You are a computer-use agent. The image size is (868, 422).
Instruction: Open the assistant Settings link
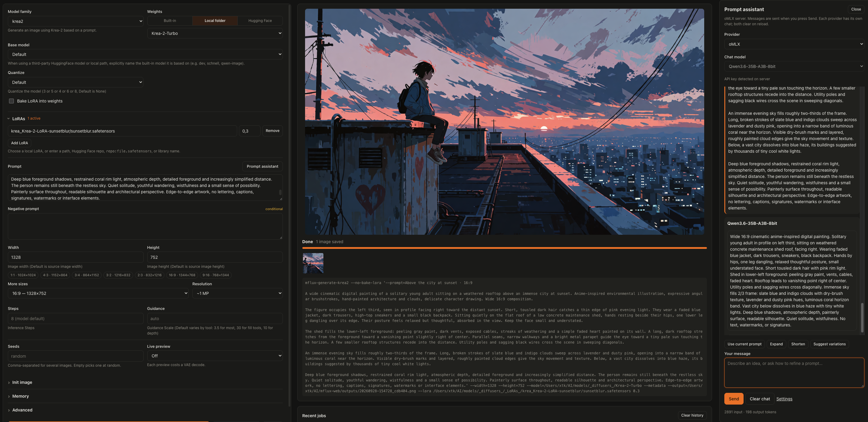pos(784,399)
